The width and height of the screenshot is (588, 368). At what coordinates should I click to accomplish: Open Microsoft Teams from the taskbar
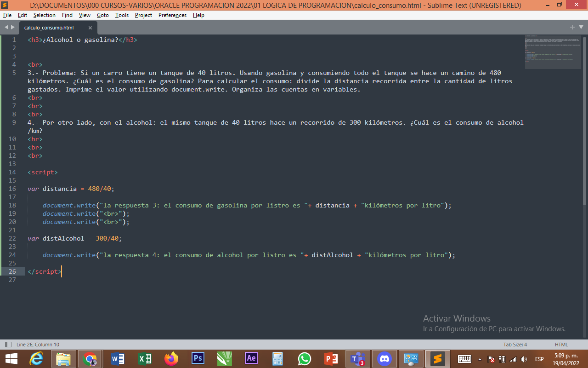point(357,358)
